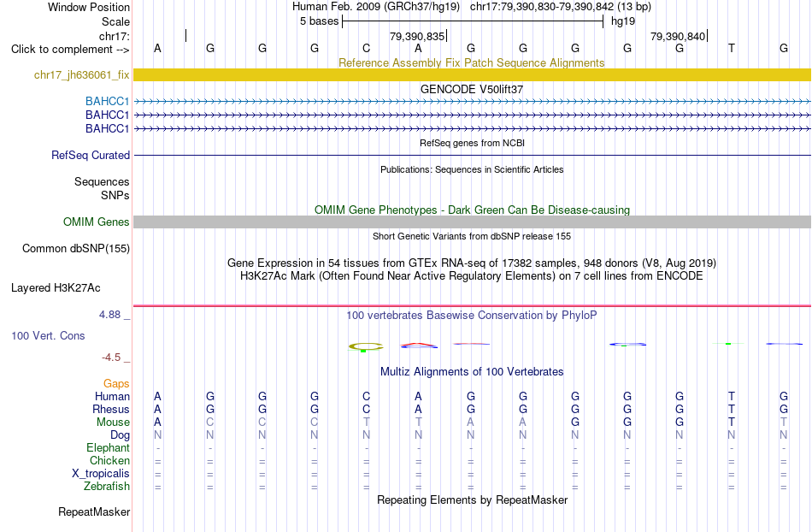The width and height of the screenshot is (812, 532).
Task: Click the Sequences label under Publications
Action: tap(102, 182)
